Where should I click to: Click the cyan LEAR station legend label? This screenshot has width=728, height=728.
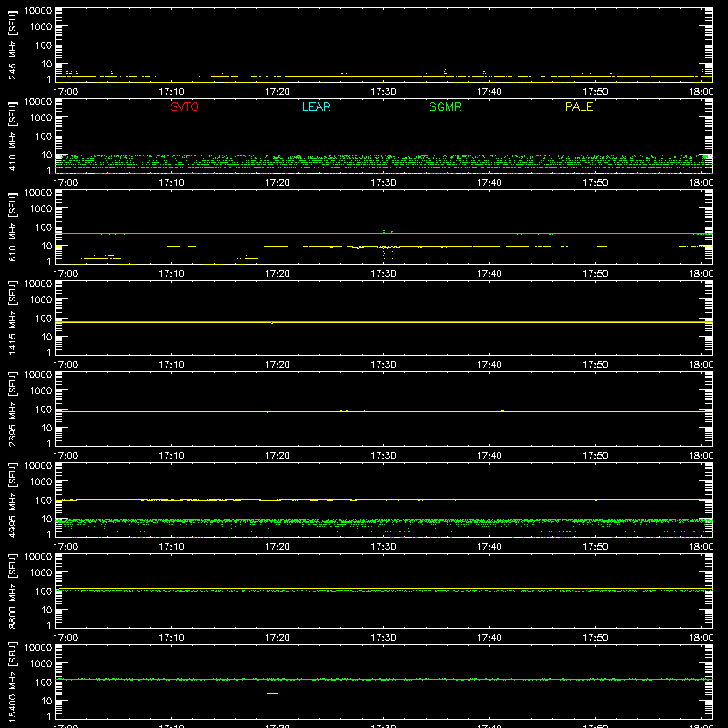point(316,106)
